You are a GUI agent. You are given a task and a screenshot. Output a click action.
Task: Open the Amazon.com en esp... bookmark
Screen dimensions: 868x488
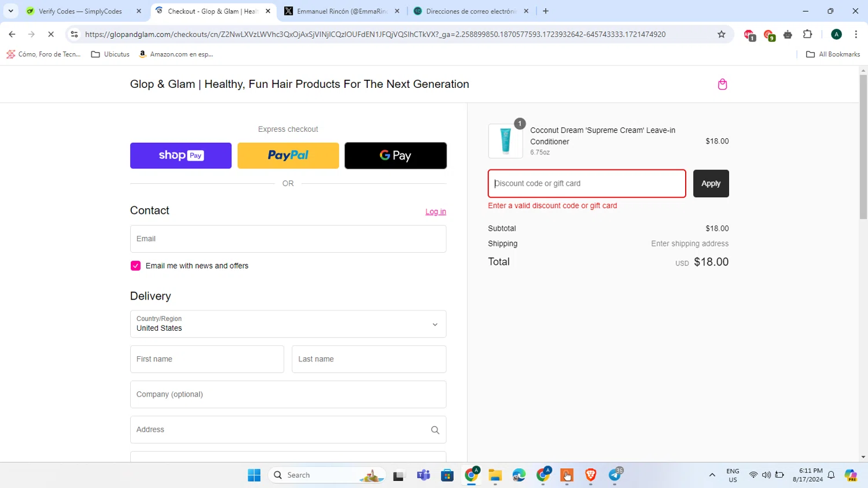176,54
